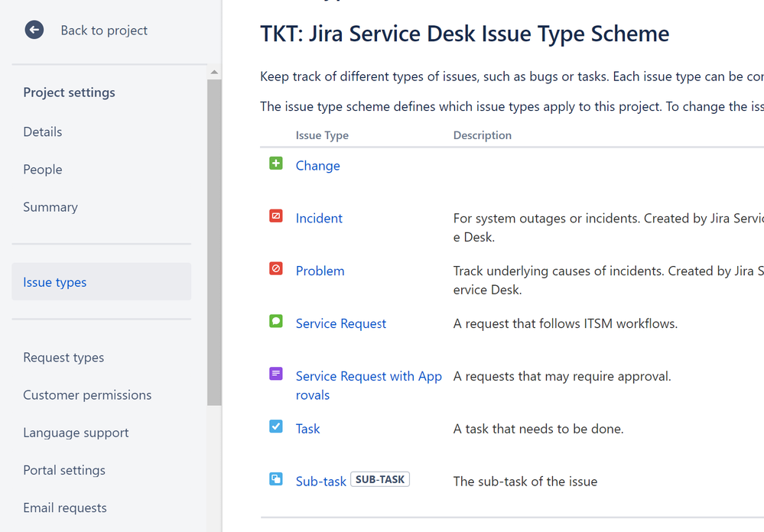Click the blue Task checkmark icon
The height and width of the screenshot is (532, 764).
click(276, 427)
